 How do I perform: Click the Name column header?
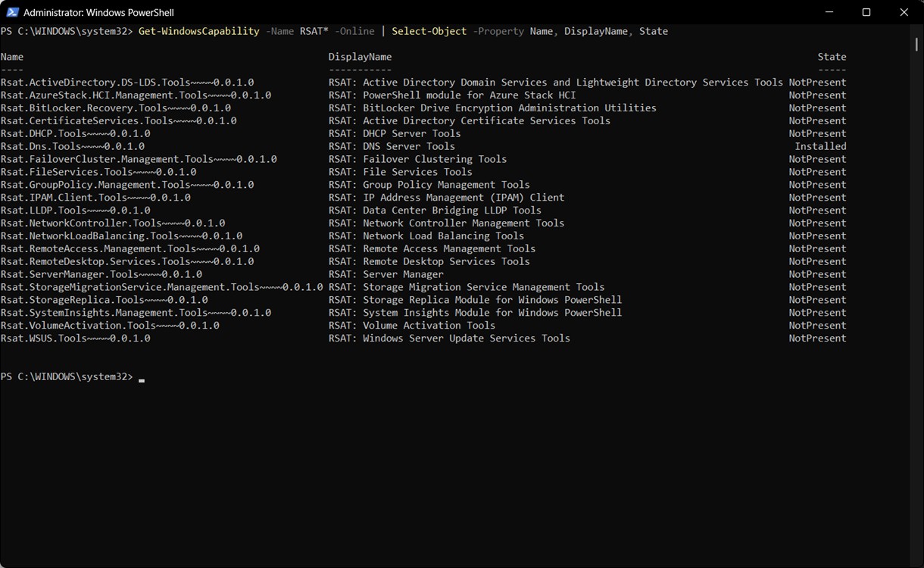coord(11,56)
